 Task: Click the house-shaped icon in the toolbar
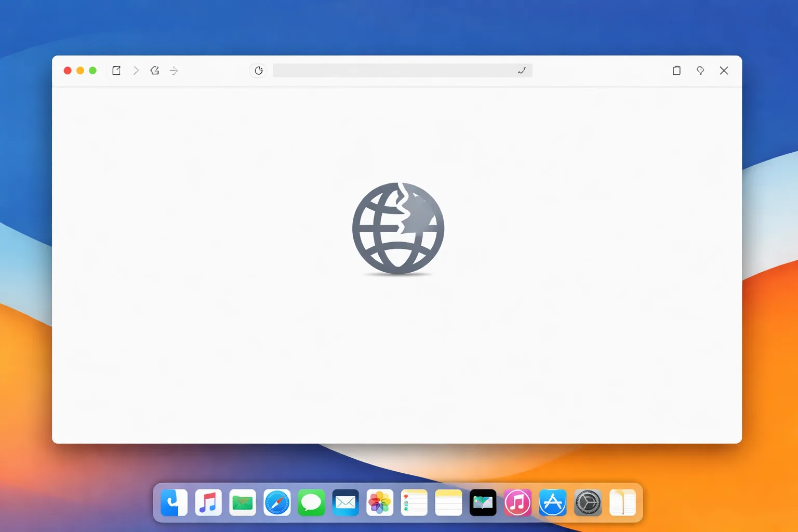pos(155,71)
